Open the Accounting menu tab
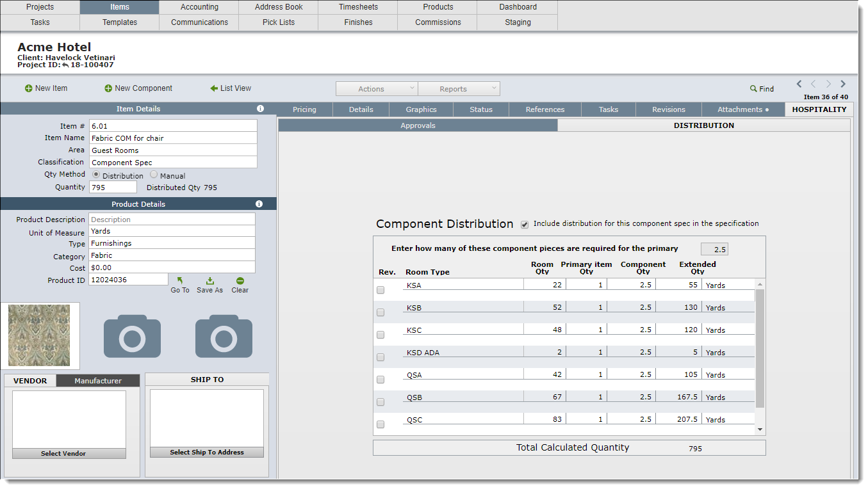Screen dimensions: 868x489 pos(199,7)
